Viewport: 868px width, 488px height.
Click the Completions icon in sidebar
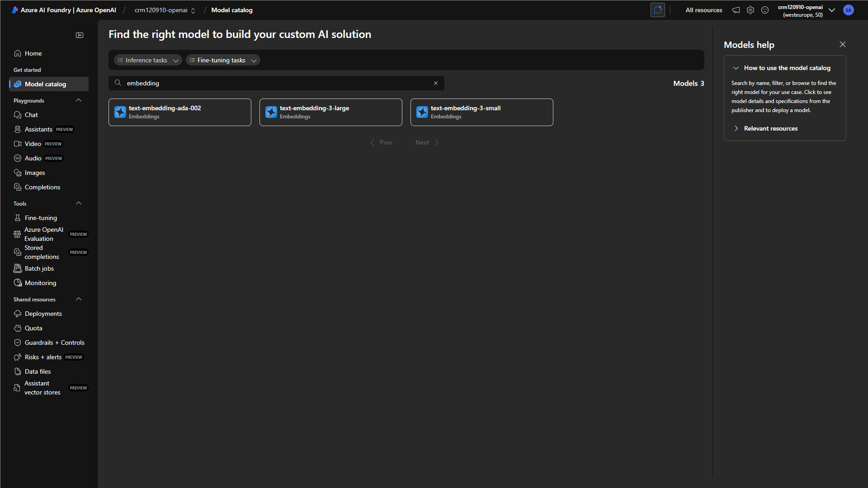click(x=18, y=187)
